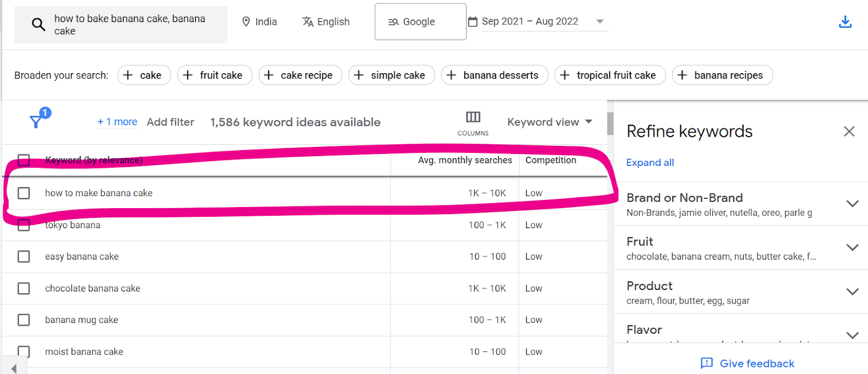Click the keyword search input field
The image size is (868, 374).
[121, 24]
